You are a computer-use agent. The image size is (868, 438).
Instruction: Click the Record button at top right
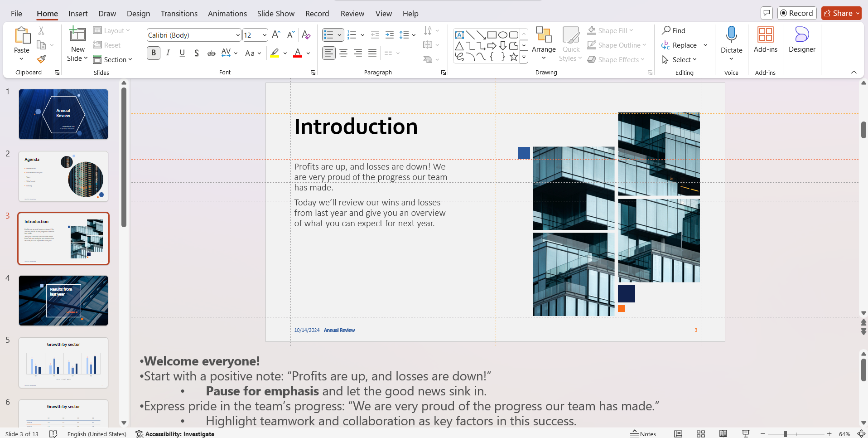point(797,13)
